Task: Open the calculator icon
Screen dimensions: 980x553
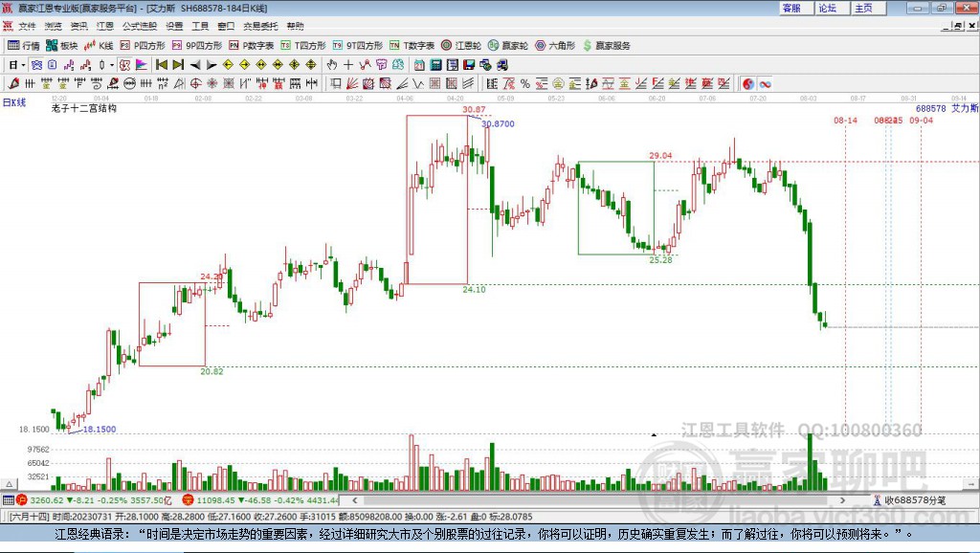Action: 435,65
